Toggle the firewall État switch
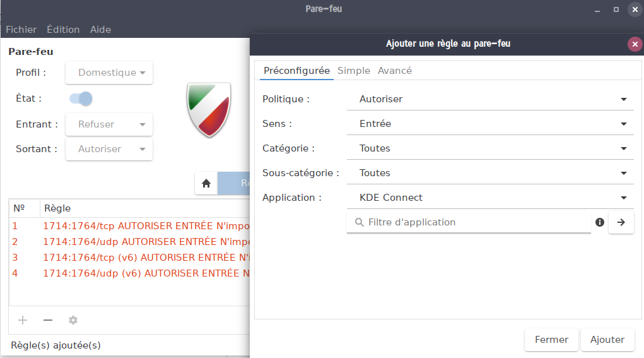644x358 pixels. pyautogui.click(x=81, y=98)
